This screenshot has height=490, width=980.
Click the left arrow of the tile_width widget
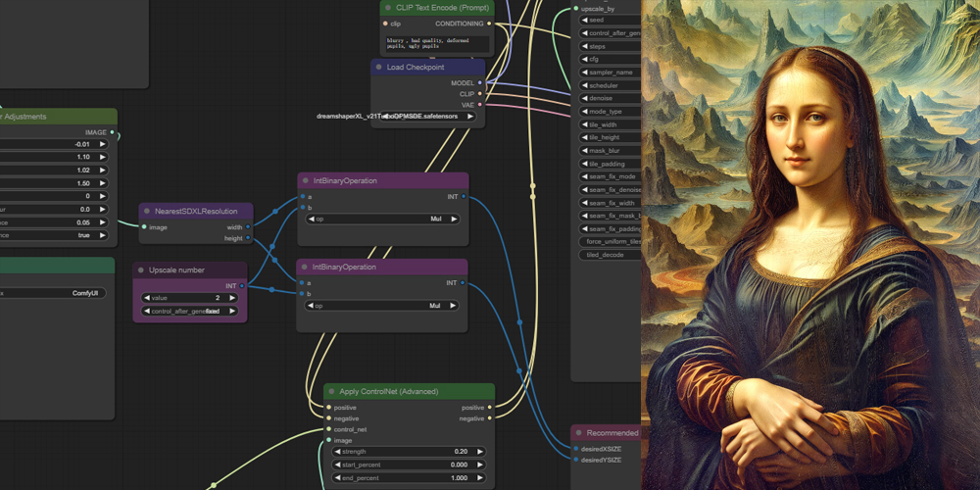pyautogui.click(x=585, y=124)
